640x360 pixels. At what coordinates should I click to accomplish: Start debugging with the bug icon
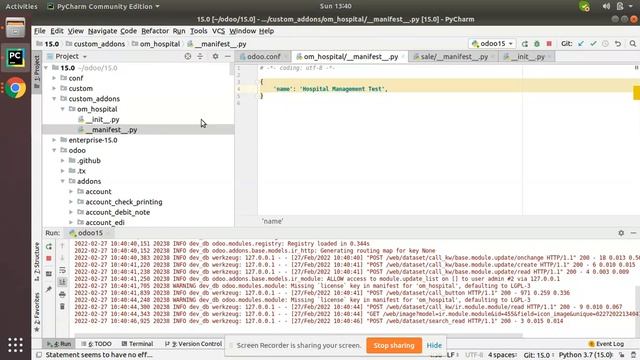click(537, 44)
